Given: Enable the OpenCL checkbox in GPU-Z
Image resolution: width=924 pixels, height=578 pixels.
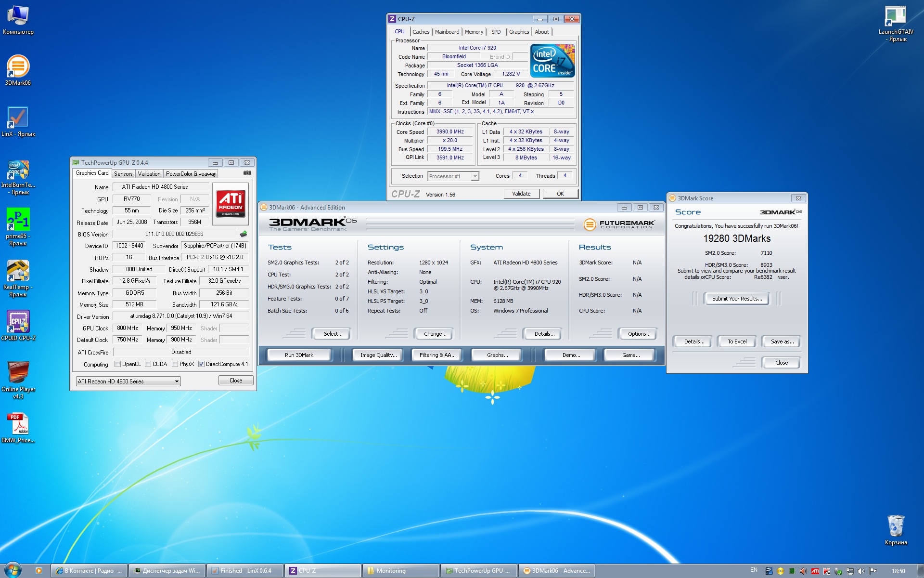Looking at the screenshot, I should tap(117, 364).
